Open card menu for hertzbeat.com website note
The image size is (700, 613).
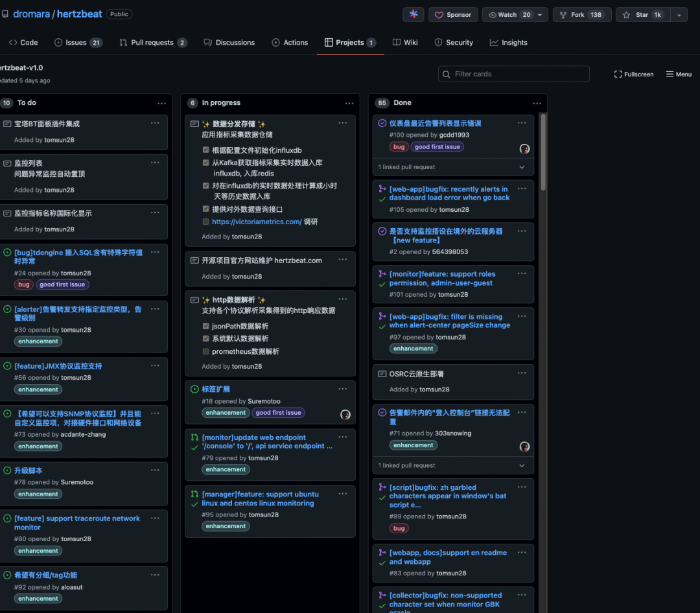pos(342,259)
